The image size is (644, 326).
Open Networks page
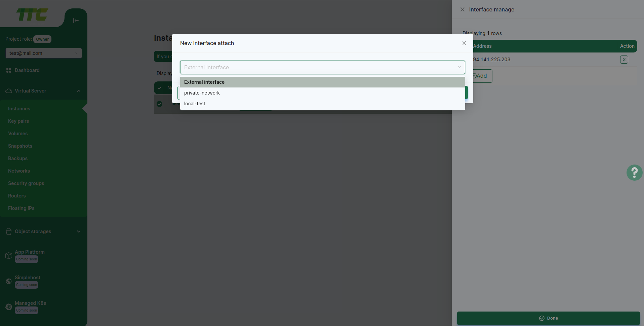[x=19, y=171]
